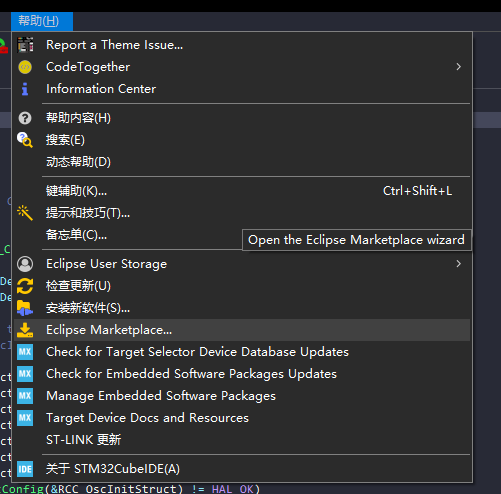
Task: Click the Eclipse Marketplace download icon
Action: 25,330
